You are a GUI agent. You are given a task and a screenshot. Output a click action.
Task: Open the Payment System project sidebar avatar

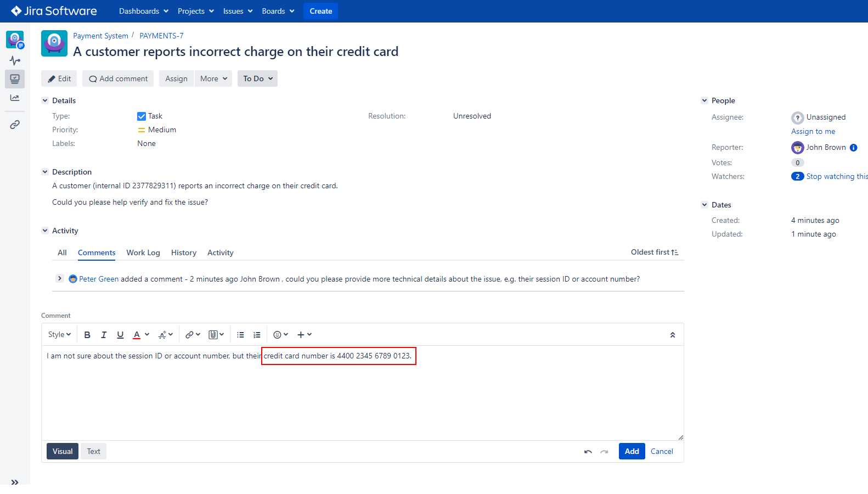coord(15,40)
